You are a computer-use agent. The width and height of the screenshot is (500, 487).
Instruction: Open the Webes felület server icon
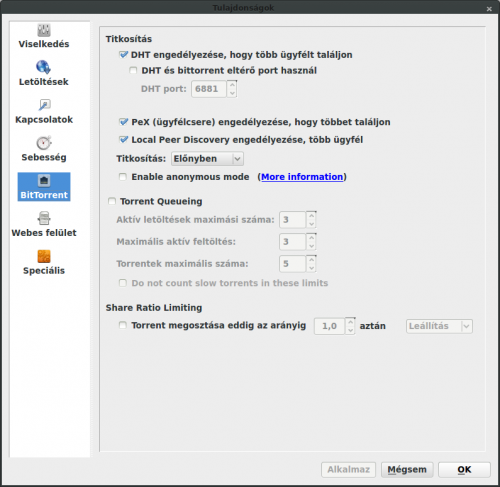(44, 218)
